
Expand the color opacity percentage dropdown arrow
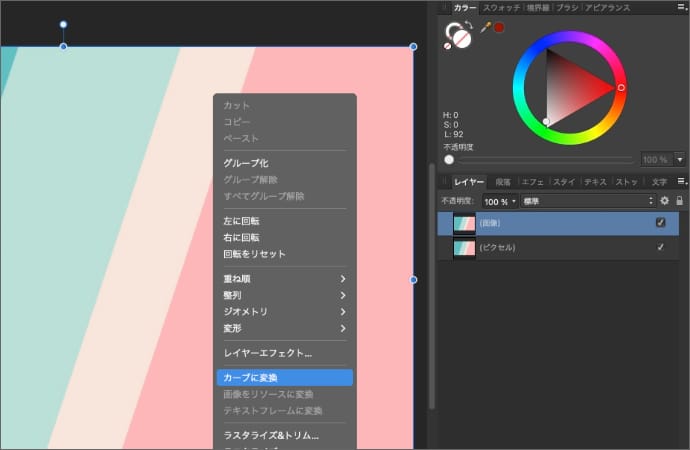coord(680,159)
